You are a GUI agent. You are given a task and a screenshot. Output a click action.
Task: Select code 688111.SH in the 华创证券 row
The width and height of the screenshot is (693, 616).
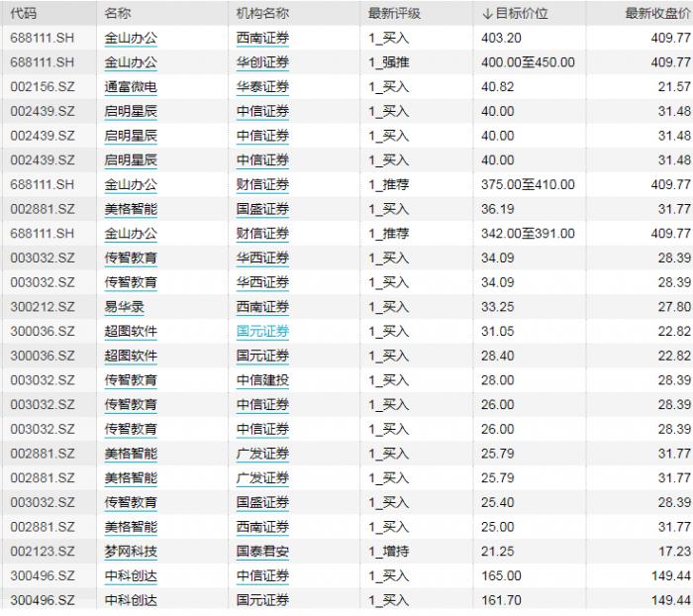pyautogui.click(x=43, y=62)
